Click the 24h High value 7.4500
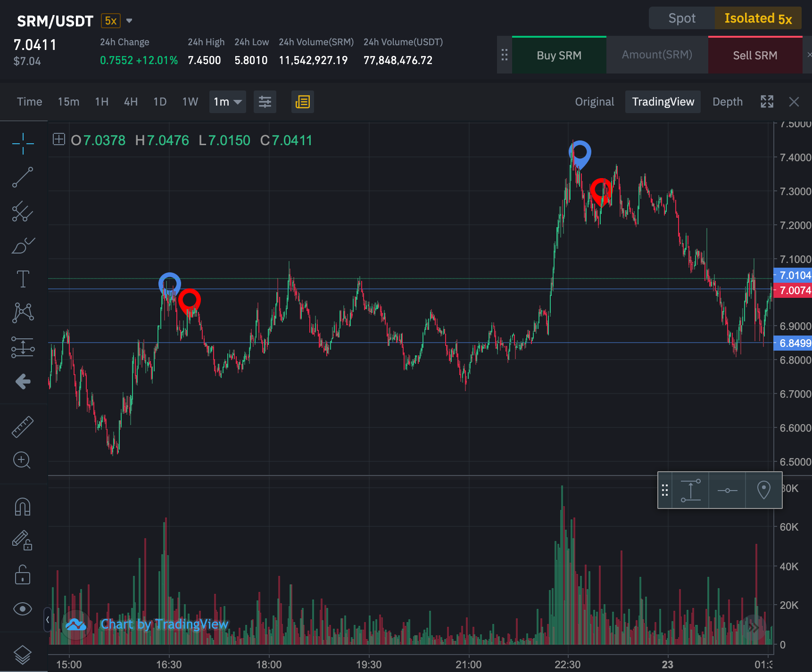This screenshot has width=812, height=672. (204, 60)
